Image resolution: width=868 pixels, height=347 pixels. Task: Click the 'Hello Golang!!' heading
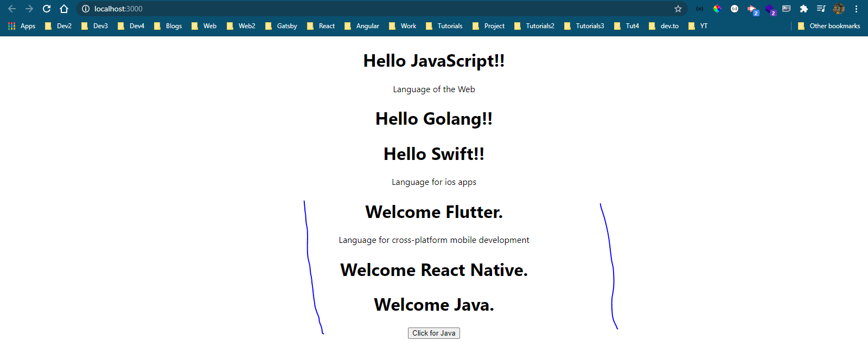click(x=434, y=119)
